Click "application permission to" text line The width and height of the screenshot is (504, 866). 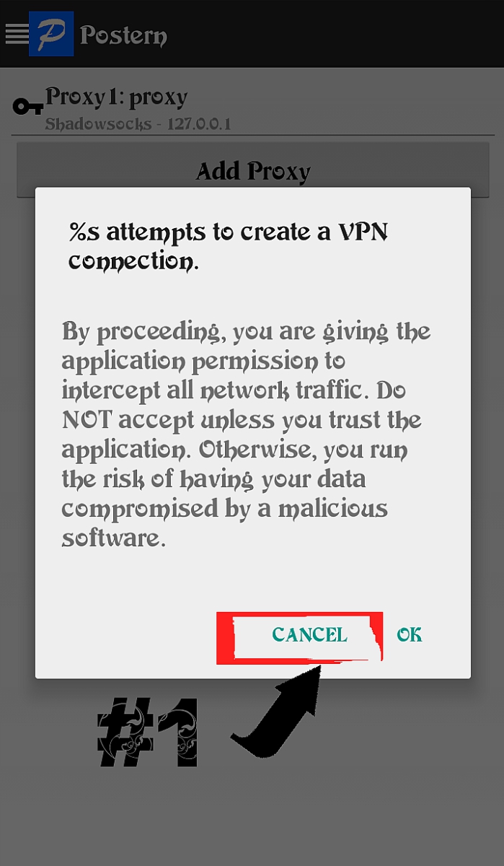coord(203,362)
